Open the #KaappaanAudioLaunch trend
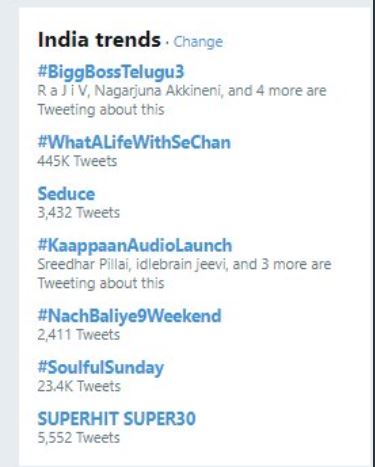The height and width of the screenshot is (467, 375). click(135, 245)
